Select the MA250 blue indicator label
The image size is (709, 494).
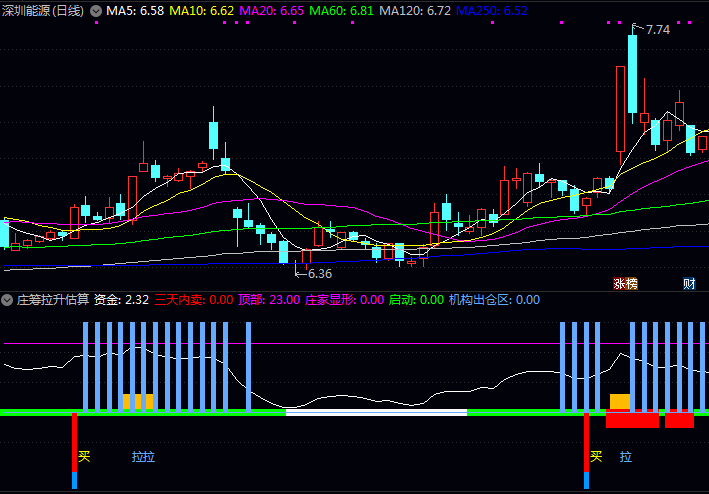tap(491, 10)
